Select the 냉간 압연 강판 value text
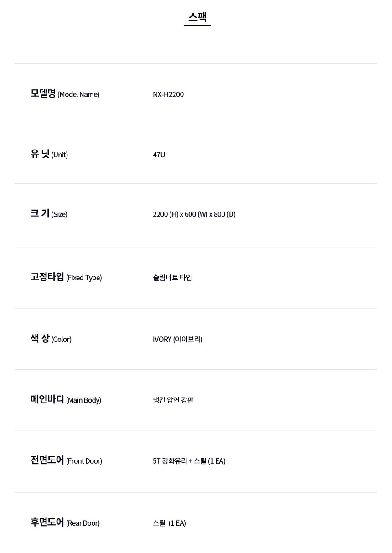Viewport: 392px width, 553px height. [173, 400]
